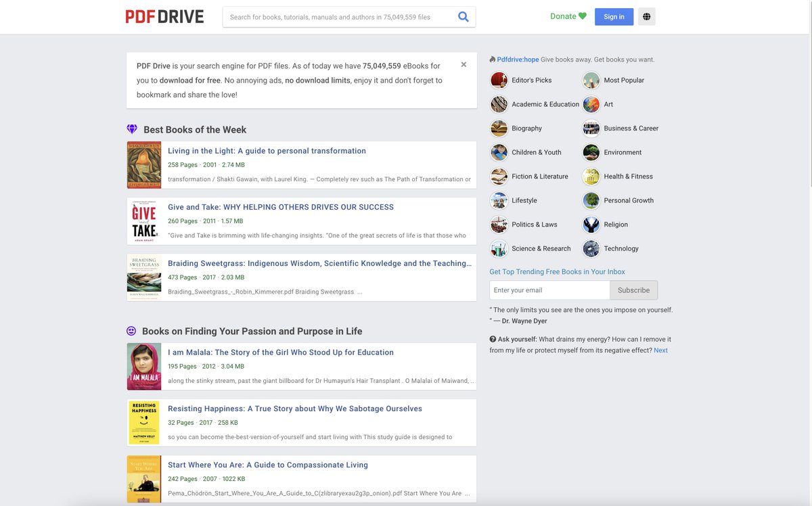Click the Donate heart link
Screen dimensions: 812x506
pyautogui.click(x=568, y=16)
